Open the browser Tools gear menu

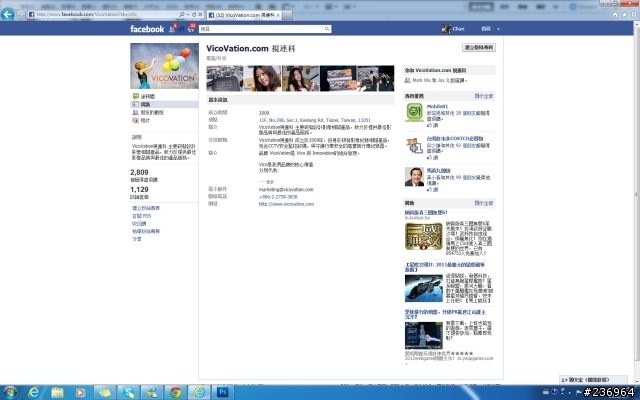pyautogui.click(x=634, y=15)
